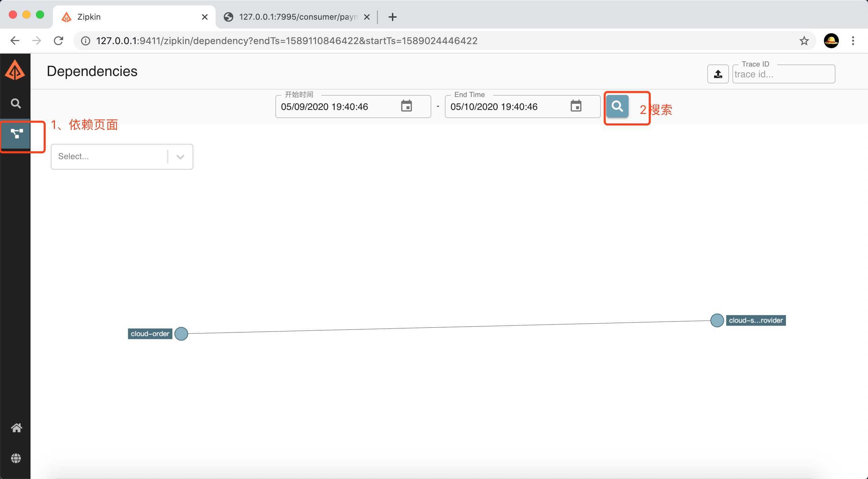Close the 127.0.0.1:7995 consumer tab
This screenshot has width=868, height=479.
click(367, 17)
